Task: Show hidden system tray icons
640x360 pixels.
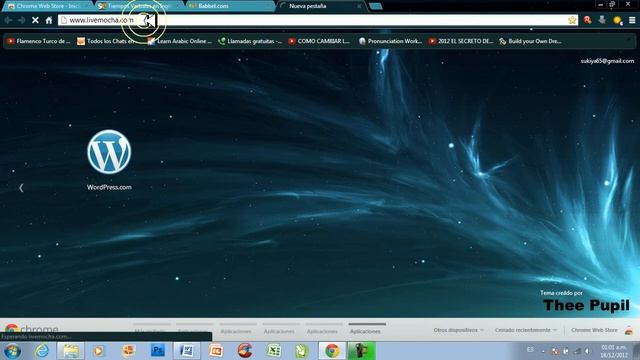Action: 543,351
